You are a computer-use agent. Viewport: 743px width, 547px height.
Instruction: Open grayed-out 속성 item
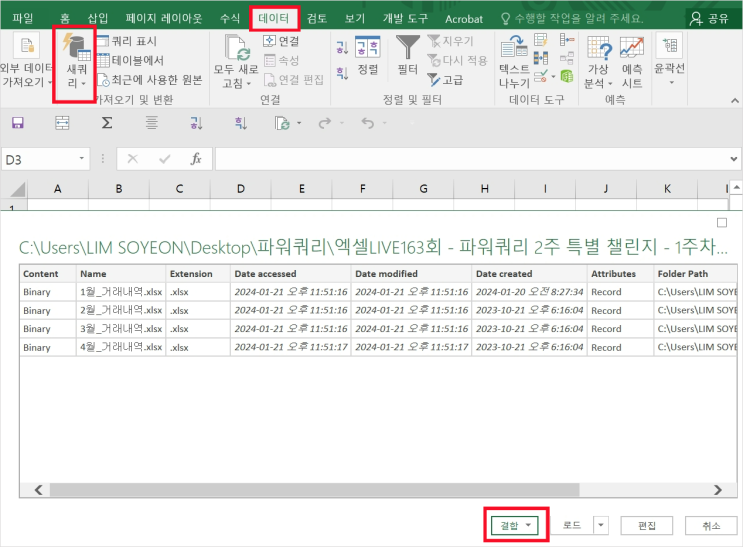tap(281, 61)
